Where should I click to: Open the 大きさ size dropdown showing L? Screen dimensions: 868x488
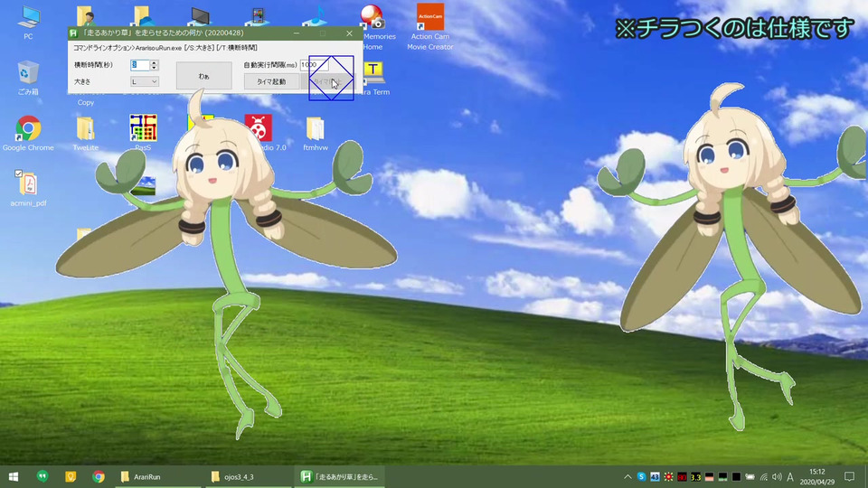pyautogui.click(x=145, y=82)
